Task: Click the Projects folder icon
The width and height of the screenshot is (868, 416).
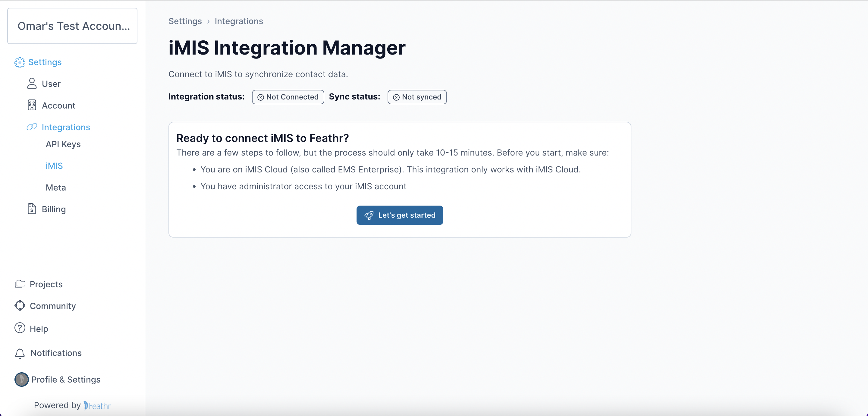Action: [x=20, y=284]
